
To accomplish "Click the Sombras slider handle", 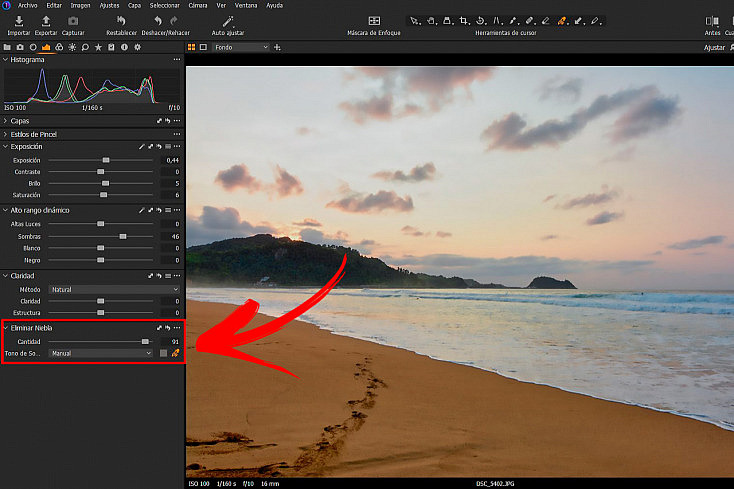I will click(123, 237).
